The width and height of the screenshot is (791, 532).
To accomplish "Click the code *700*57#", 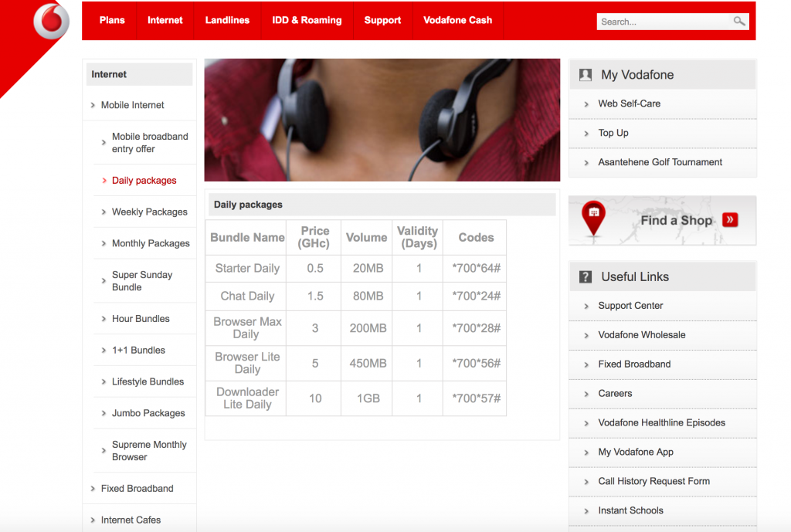I will point(476,398).
